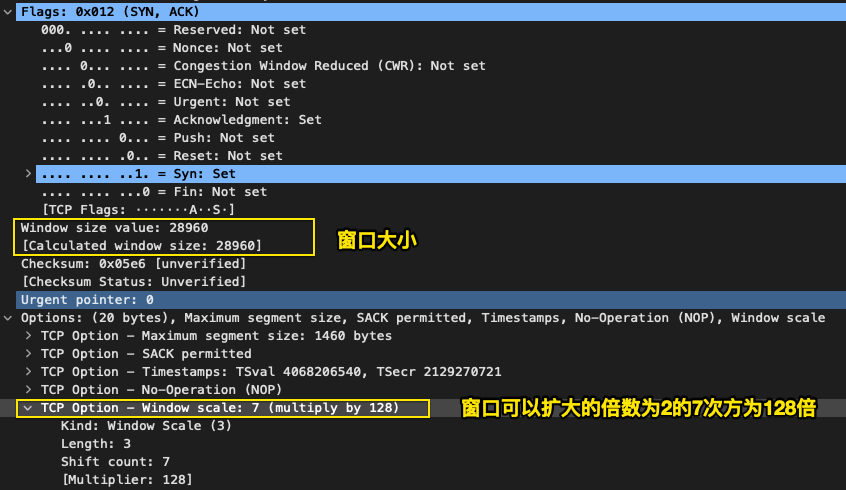
Task: Select the Syn: Set row text
Action: tap(138, 174)
